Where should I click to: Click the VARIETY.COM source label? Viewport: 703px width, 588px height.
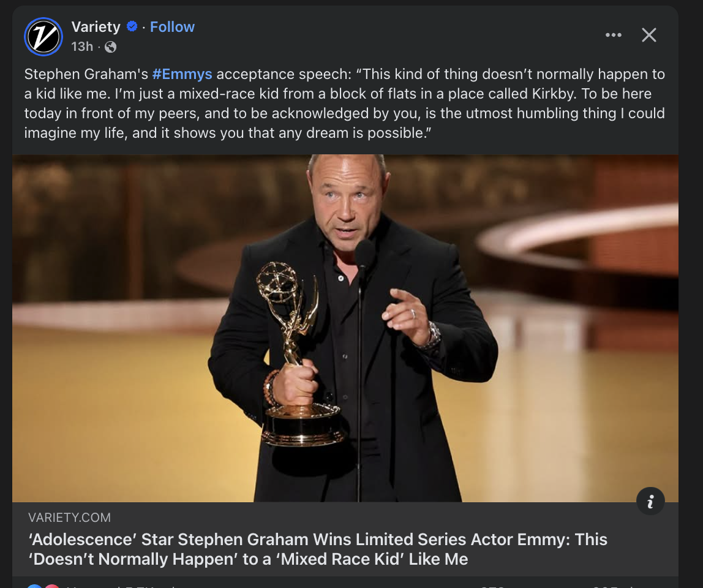[69, 518]
